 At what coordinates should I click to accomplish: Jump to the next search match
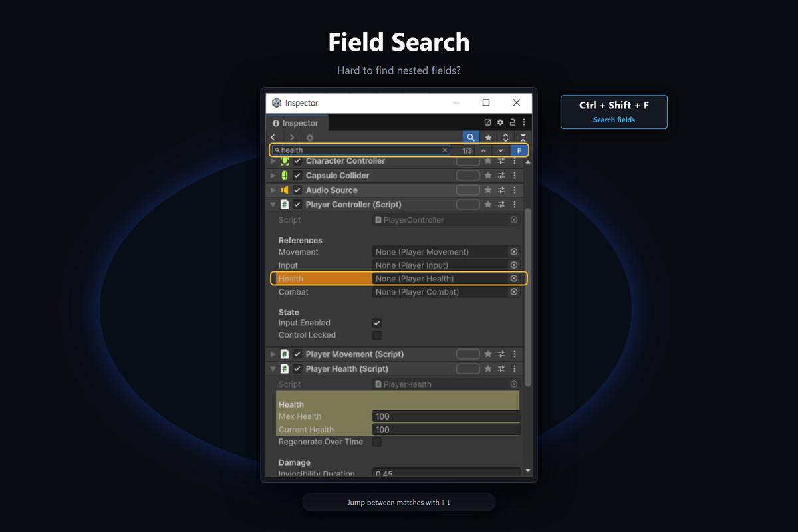(x=501, y=150)
